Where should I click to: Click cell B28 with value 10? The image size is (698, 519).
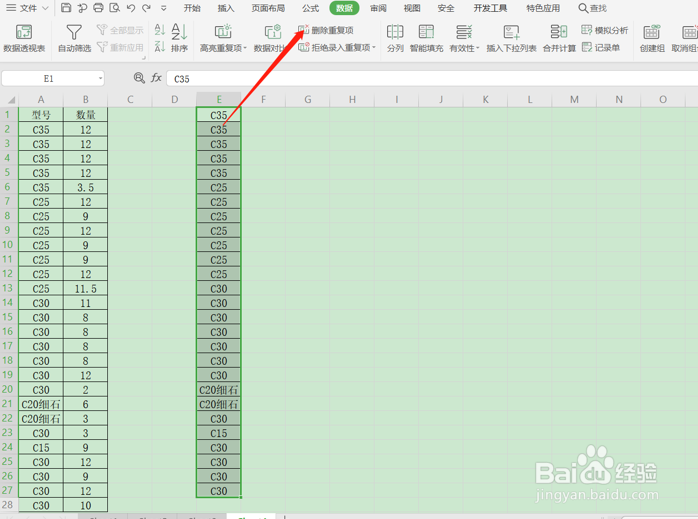85,506
